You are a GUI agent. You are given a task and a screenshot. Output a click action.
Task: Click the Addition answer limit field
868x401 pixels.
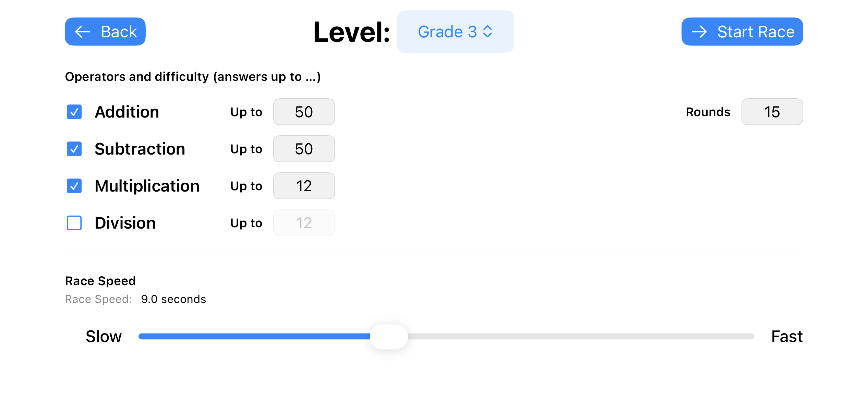304,112
